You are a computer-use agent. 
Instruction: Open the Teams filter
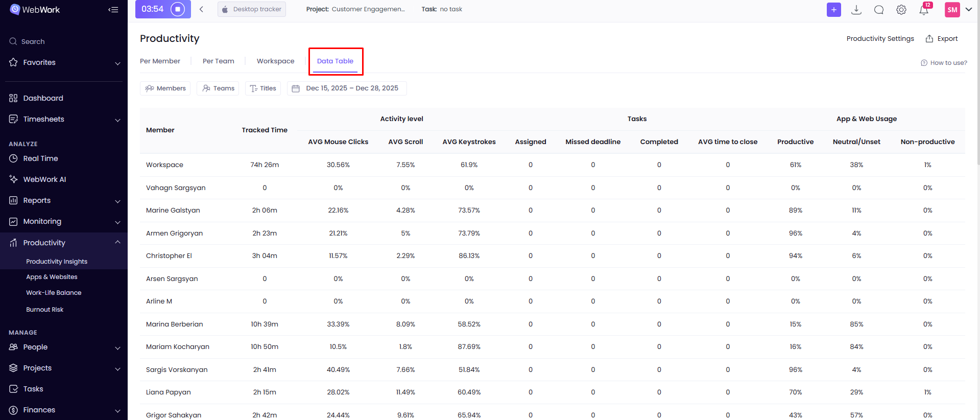point(218,88)
